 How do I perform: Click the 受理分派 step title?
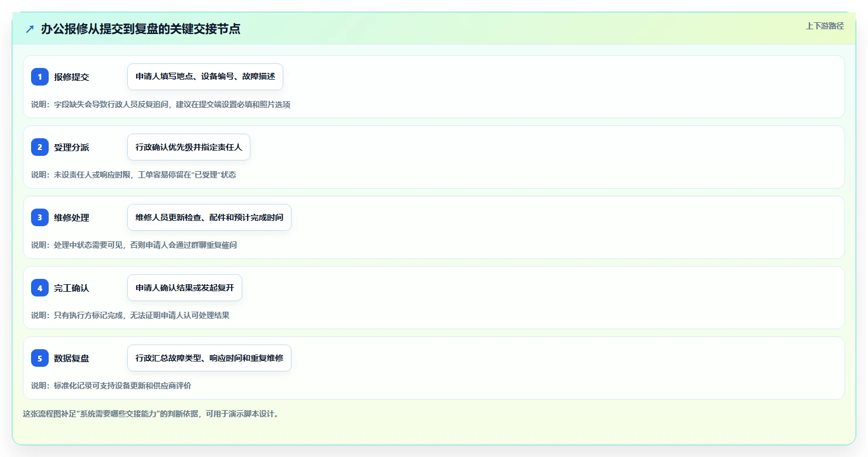tap(72, 147)
